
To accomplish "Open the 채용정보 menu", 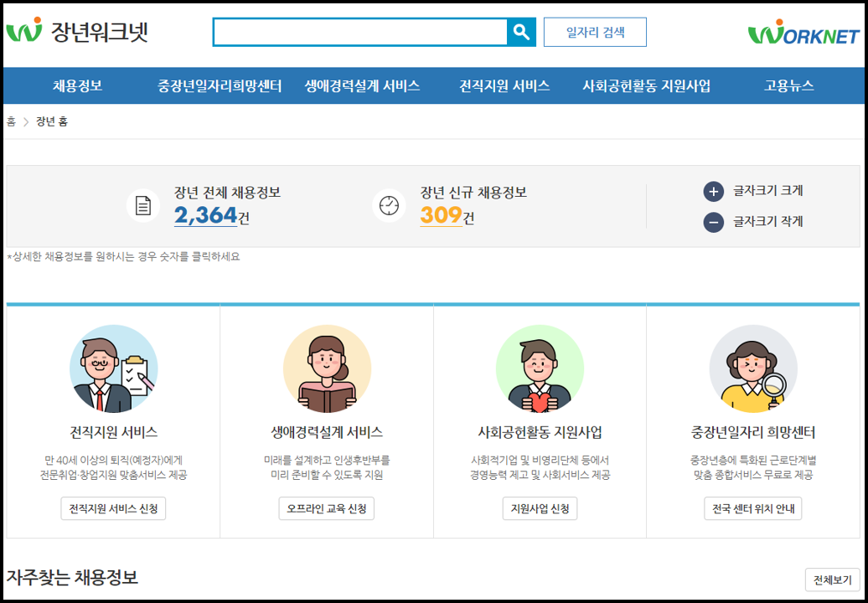I will click(x=77, y=85).
